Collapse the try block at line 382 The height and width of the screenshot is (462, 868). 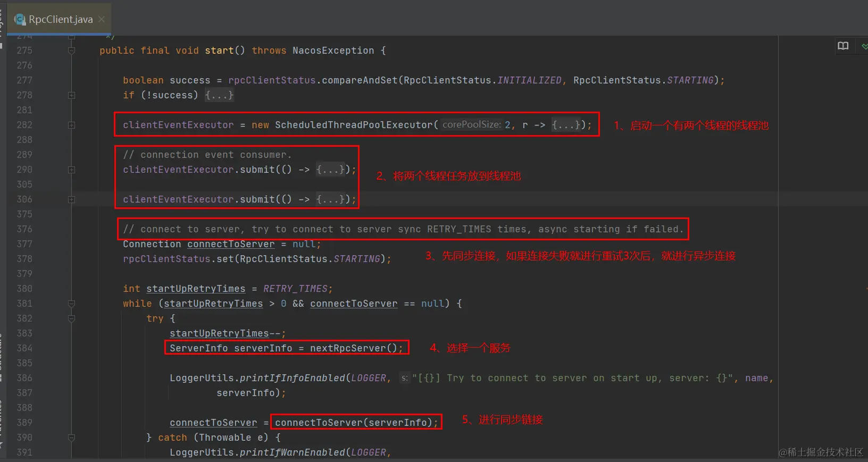tap(71, 318)
